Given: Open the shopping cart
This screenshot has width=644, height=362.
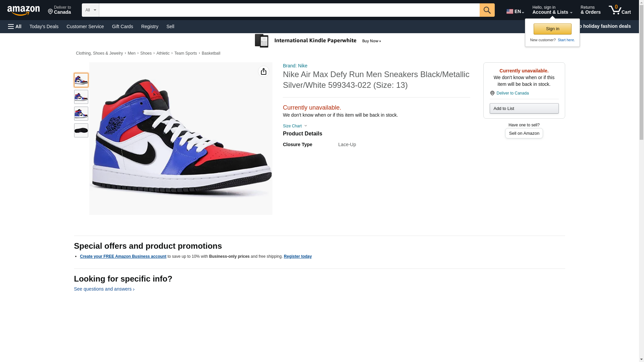Looking at the screenshot, I should tap(620, 10).
